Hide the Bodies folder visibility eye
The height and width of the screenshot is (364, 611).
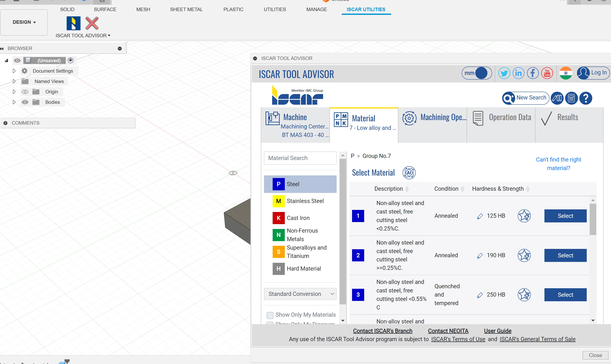tap(25, 102)
